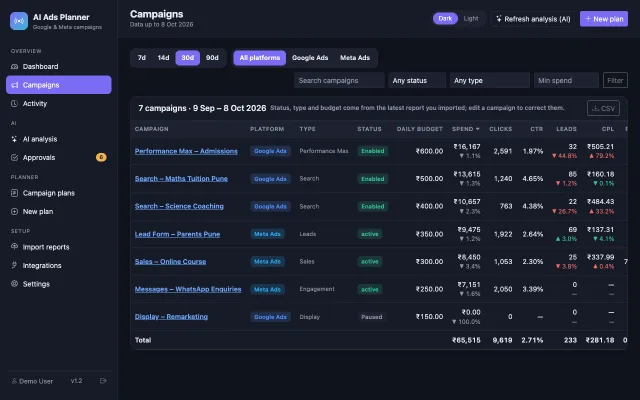Open Dashboard from the sidebar
Viewport: 640px width, 400px height.
pos(58,67)
